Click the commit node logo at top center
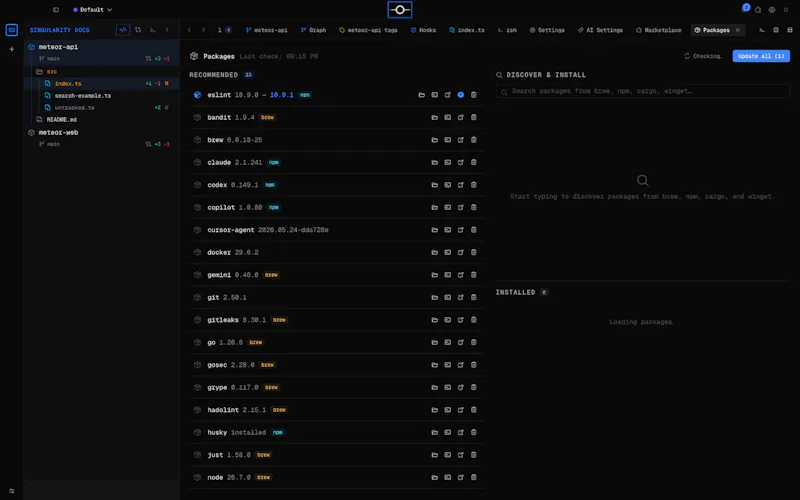Image resolution: width=800 pixels, height=500 pixels. tap(399, 10)
